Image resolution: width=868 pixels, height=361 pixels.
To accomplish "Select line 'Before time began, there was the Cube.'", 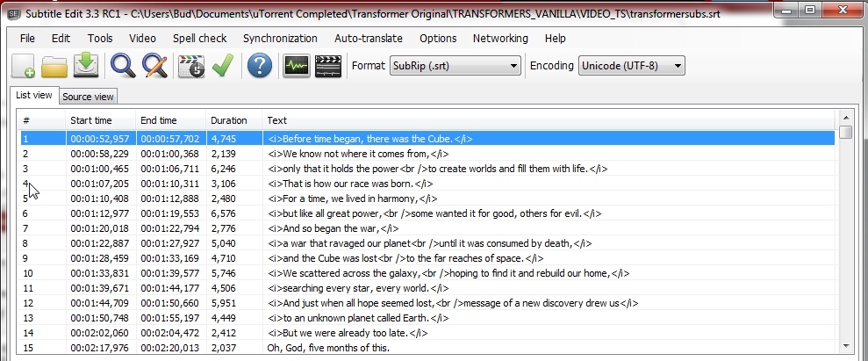I will click(x=427, y=139).
